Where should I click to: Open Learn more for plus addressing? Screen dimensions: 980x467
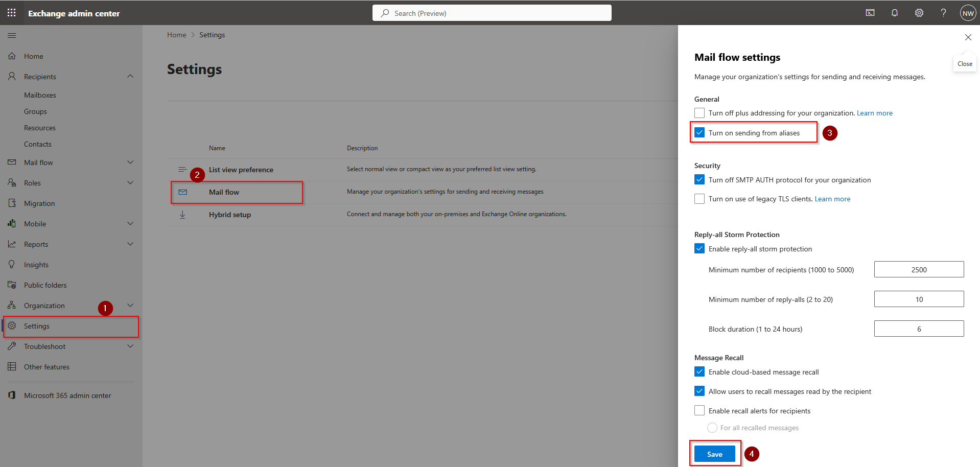coord(875,113)
